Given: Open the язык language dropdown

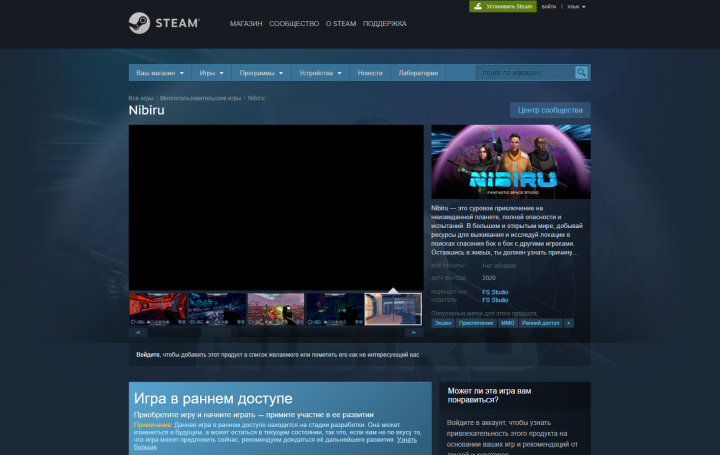Looking at the screenshot, I should click(x=576, y=6).
